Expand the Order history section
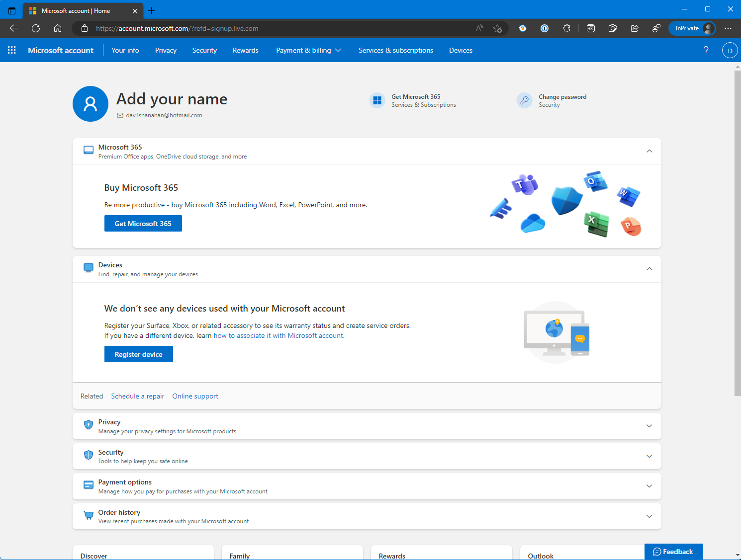Viewport: 741px width, 560px height. point(649,516)
